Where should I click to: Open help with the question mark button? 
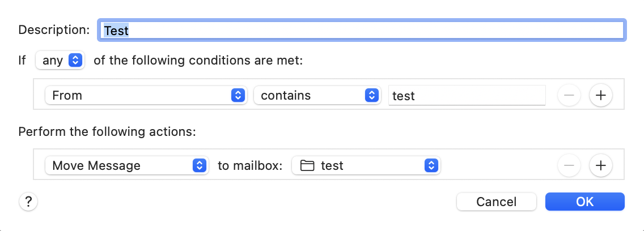[x=28, y=202]
